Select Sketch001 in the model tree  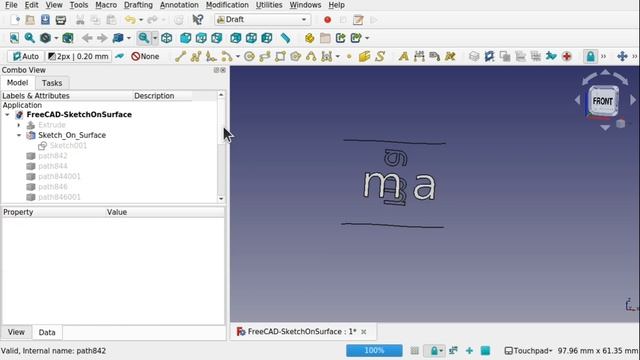coord(68,145)
